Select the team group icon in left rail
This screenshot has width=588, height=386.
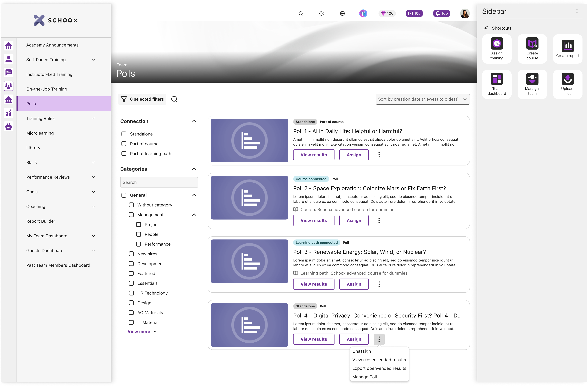pyautogui.click(x=9, y=86)
